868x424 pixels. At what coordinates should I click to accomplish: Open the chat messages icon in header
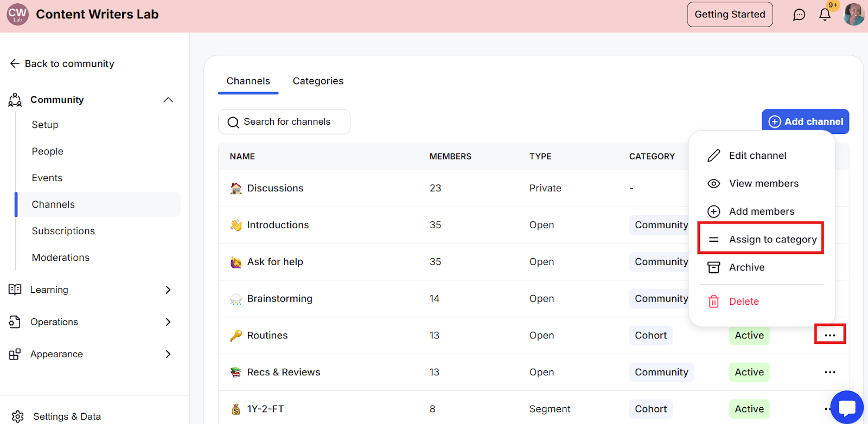[799, 15]
